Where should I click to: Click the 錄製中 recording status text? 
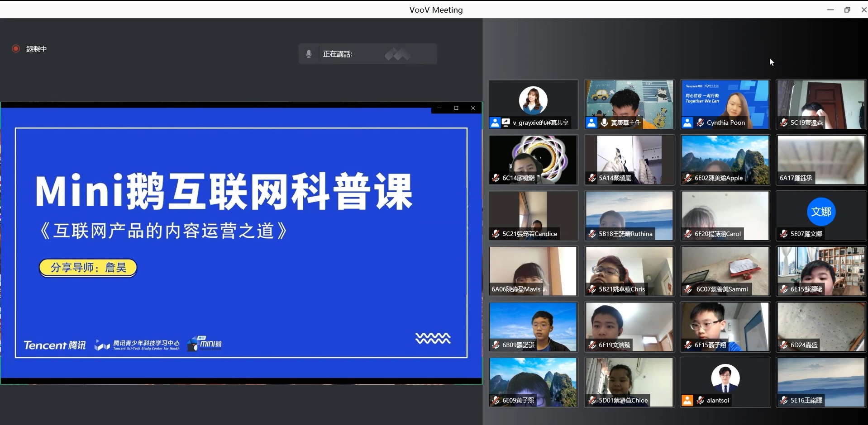[x=37, y=49]
